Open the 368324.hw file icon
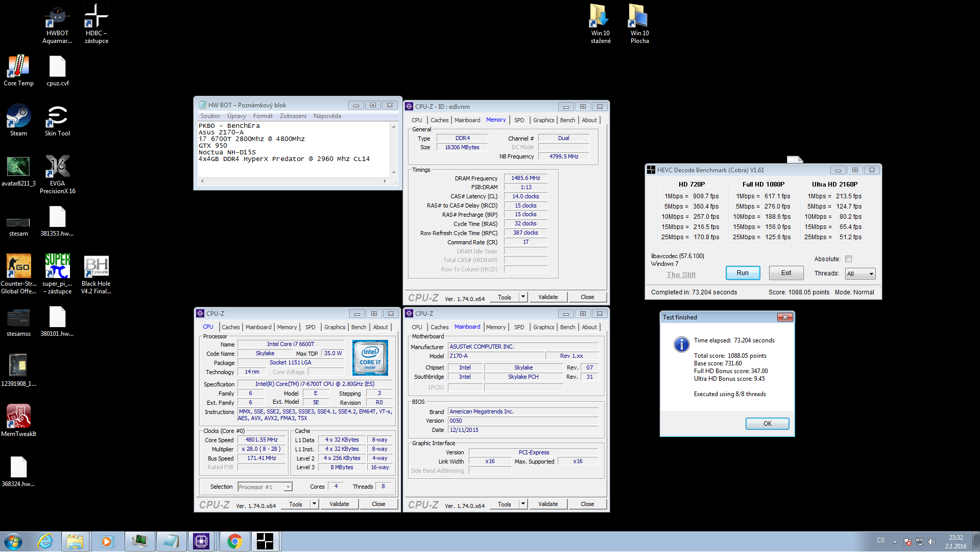The image size is (980, 552). pyautogui.click(x=18, y=470)
